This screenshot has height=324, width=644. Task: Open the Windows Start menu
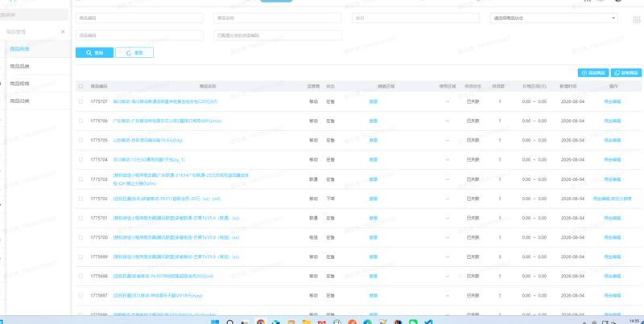[215, 322]
